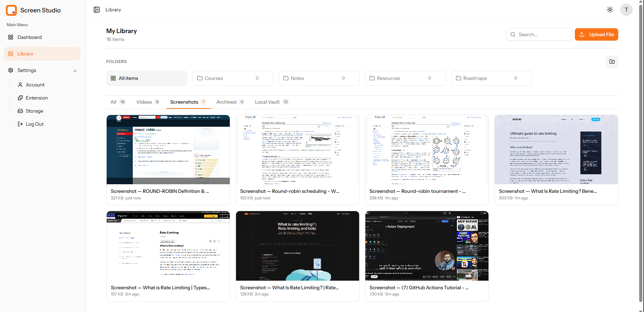
Task: Open the Ultimate guide to rate limiting thumbnail
Action: point(556,149)
